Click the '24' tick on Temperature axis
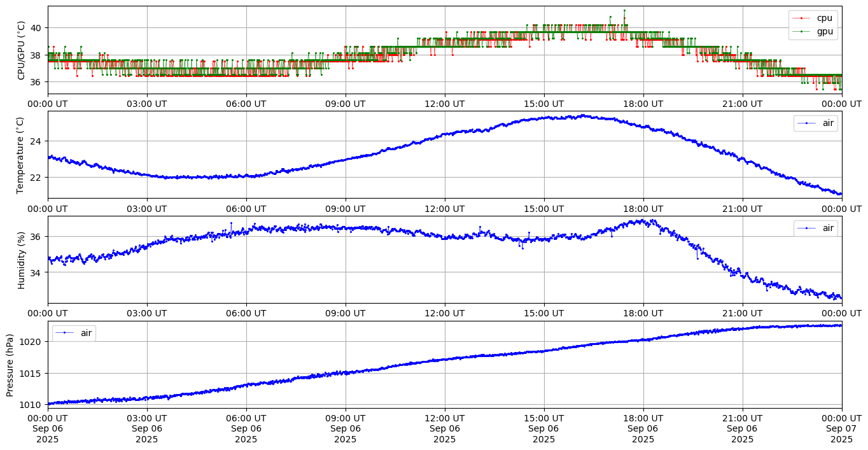 coord(38,141)
